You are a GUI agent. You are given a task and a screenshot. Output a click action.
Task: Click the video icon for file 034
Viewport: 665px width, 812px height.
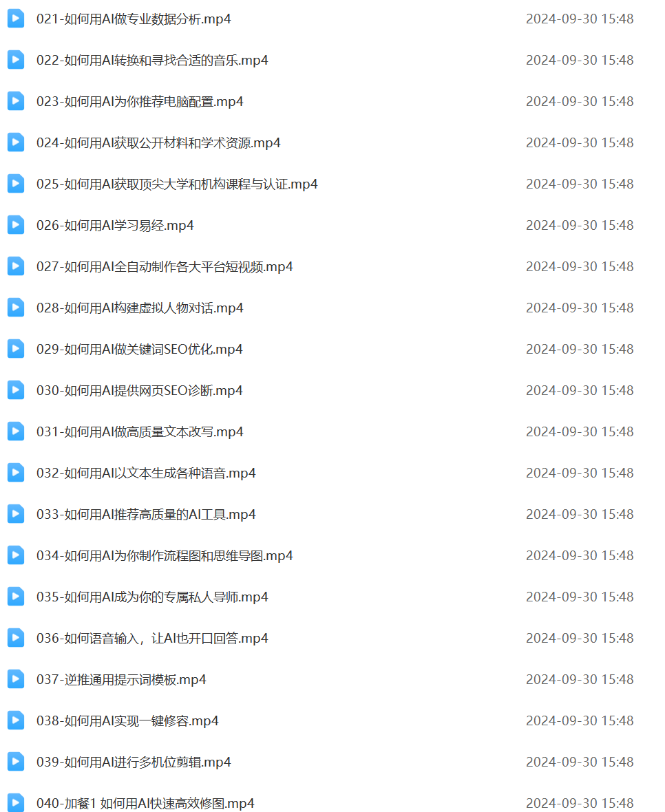click(x=16, y=555)
